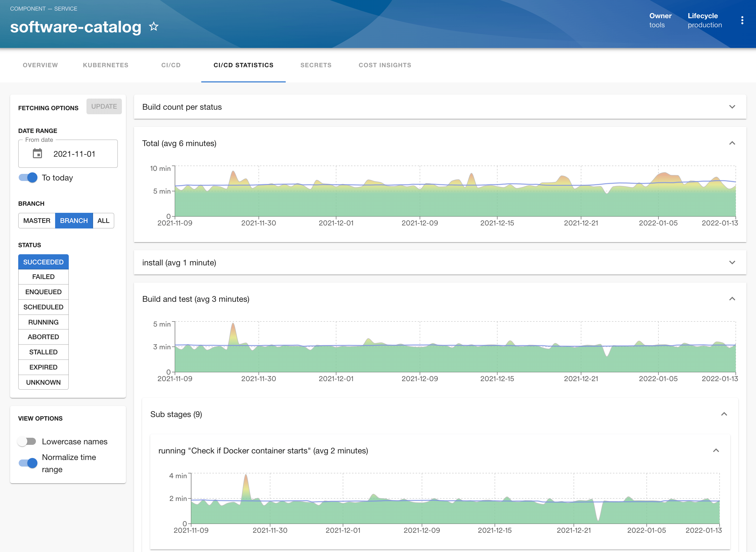This screenshot has height=552, width=756.
Task: Select the ALL branch filter tab
Action: coord(103,221)
